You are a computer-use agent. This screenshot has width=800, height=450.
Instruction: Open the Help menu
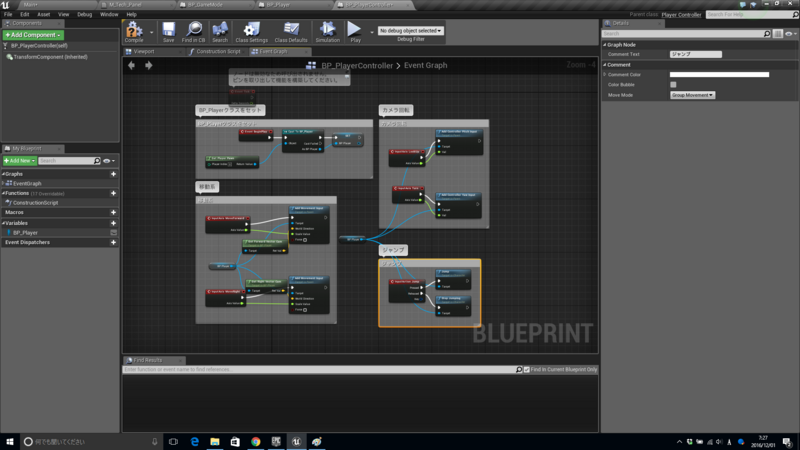[x=131, y=14]
